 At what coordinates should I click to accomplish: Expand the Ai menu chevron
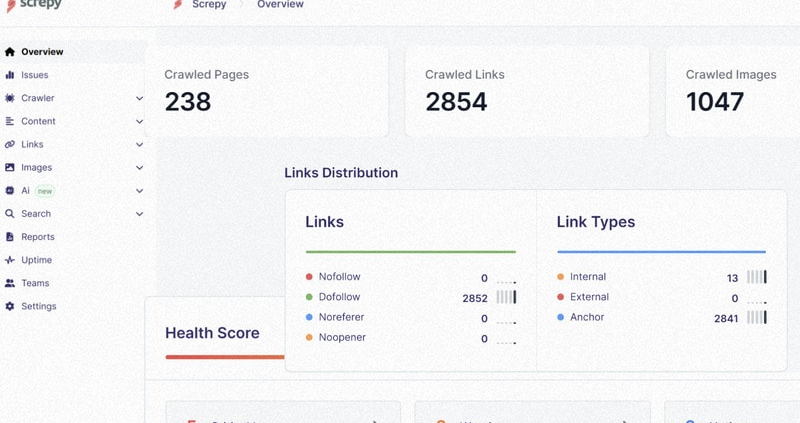139,191
